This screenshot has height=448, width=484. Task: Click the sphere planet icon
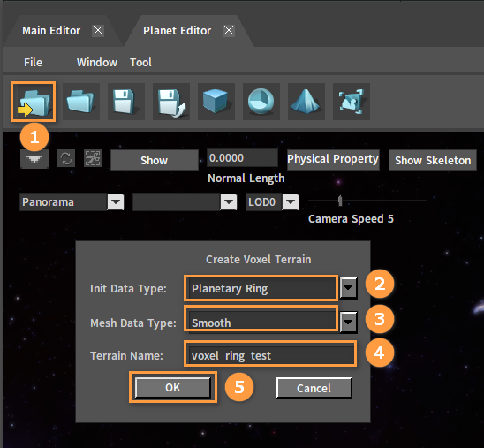click(261, 102)
